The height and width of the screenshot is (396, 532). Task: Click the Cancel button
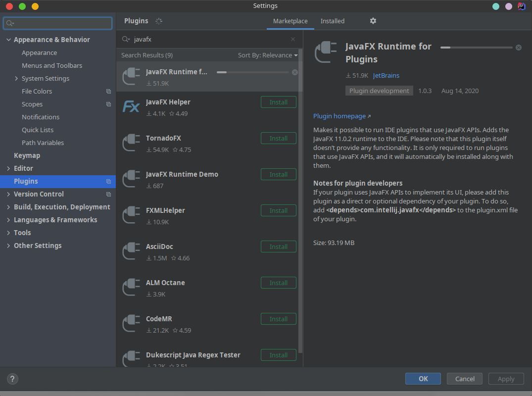[x=465, y=379]
